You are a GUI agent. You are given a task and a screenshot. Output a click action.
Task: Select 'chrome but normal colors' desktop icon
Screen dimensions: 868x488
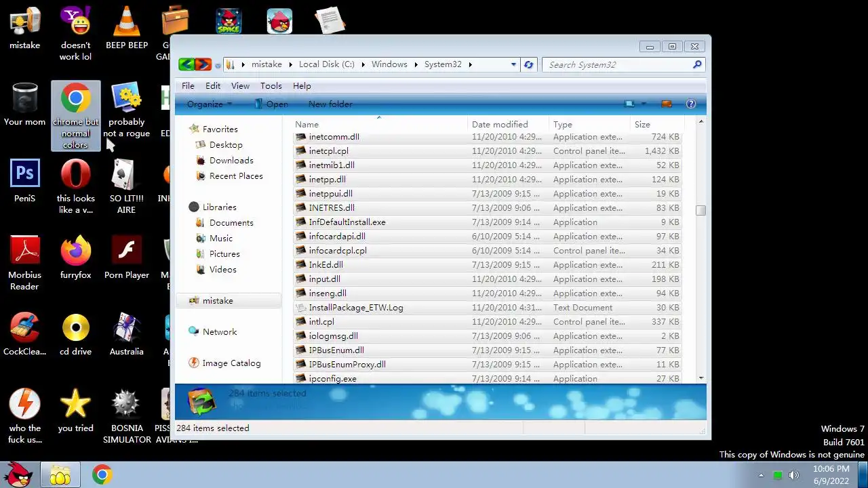75,116
